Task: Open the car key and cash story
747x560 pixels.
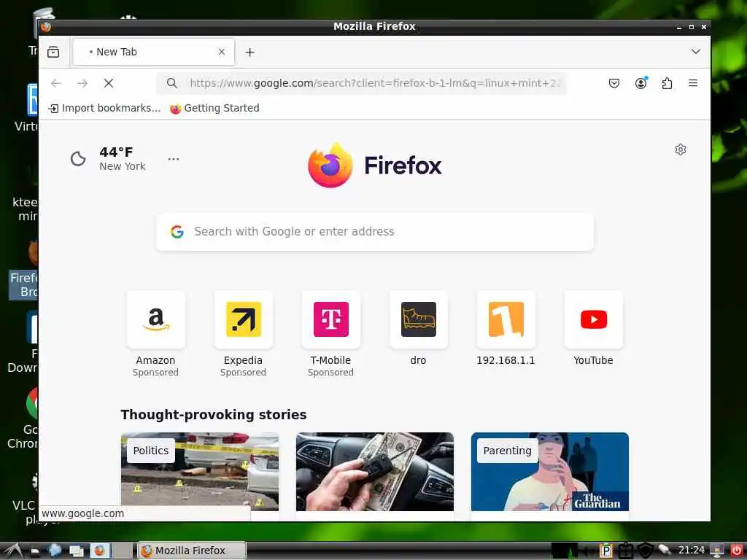Action: point(375,472)
